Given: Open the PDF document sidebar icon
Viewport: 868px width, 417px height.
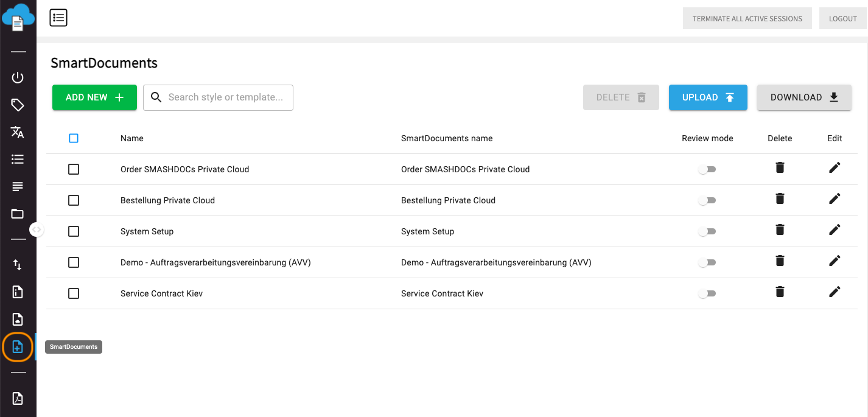Looking at the screenshot, I should tap(18, 398).
